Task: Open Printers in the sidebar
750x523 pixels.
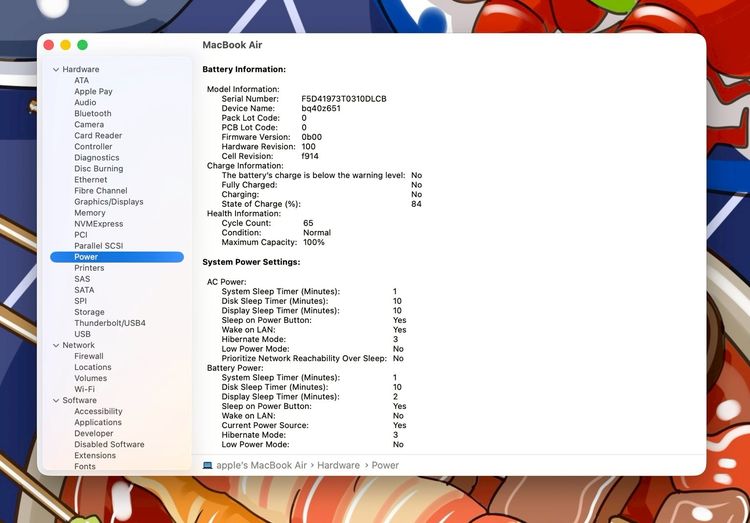Action: [89, 268]
